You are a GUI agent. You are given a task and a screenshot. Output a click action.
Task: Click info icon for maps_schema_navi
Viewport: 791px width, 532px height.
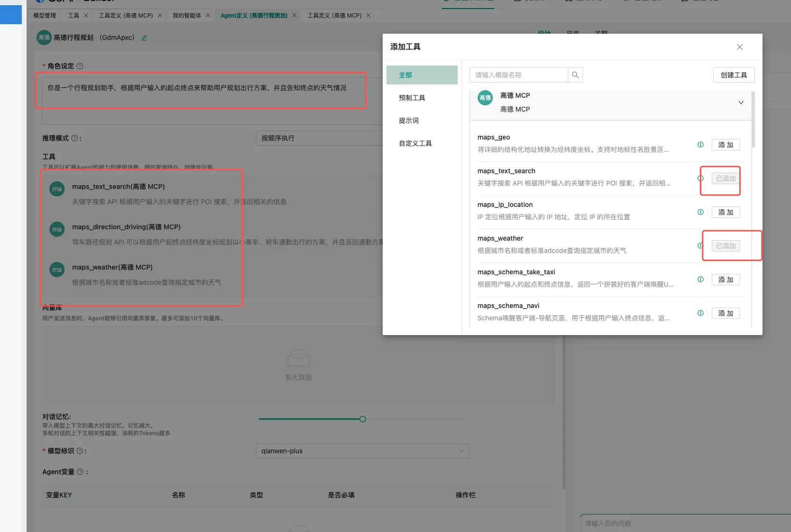(x=700, y=313)
